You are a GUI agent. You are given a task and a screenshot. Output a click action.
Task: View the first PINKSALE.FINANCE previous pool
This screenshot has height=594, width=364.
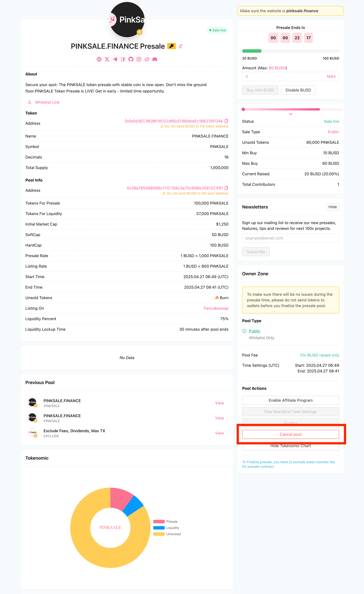click(x=219, y=403)
